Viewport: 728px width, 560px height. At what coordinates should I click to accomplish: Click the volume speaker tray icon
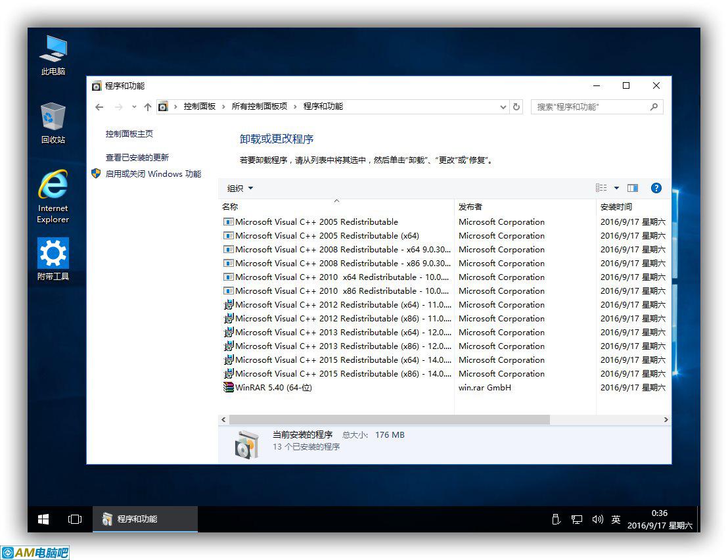597,519
